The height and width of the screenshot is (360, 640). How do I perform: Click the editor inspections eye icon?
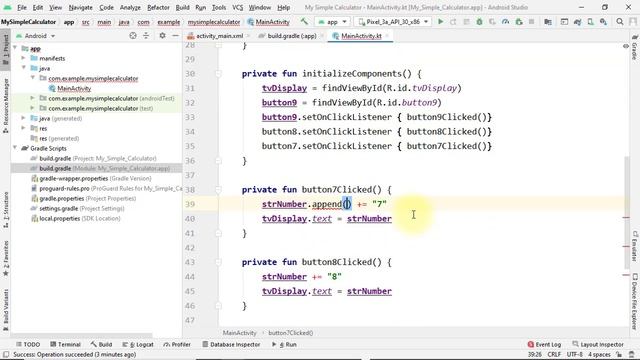click(625, 46)
